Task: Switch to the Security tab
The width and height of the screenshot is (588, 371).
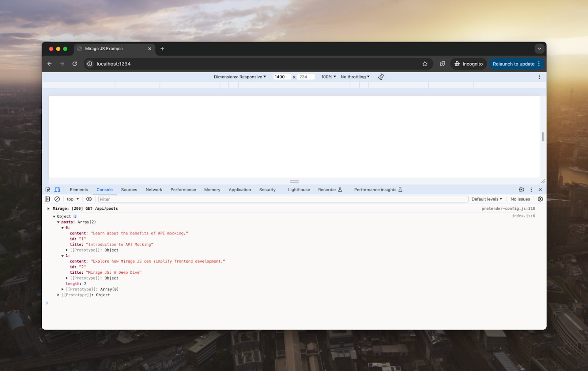Action: pos(267,190)
